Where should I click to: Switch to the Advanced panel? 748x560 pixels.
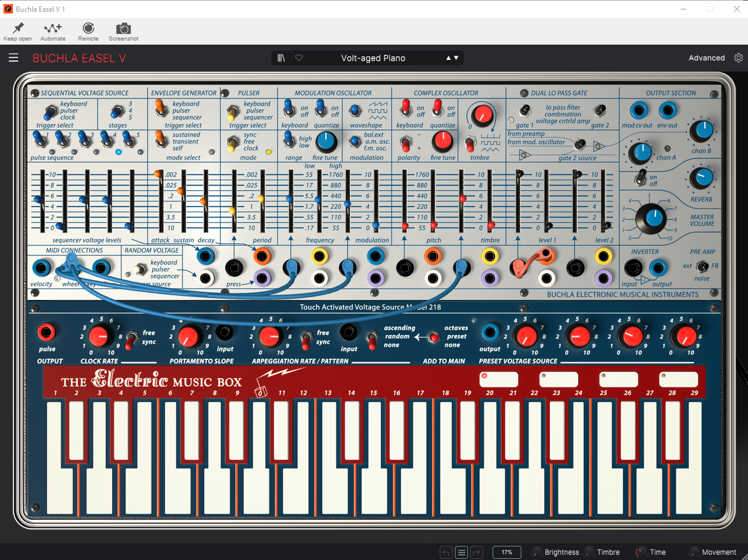coord(706,58)
